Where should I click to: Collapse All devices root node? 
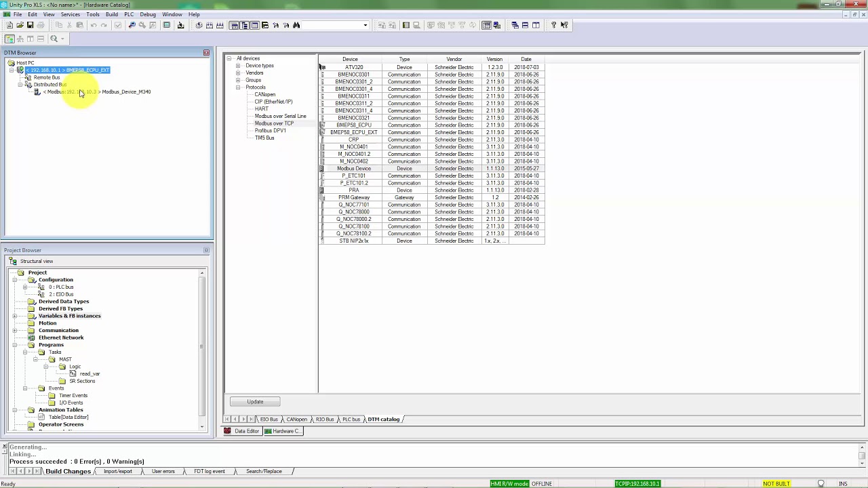click(229, 58)
